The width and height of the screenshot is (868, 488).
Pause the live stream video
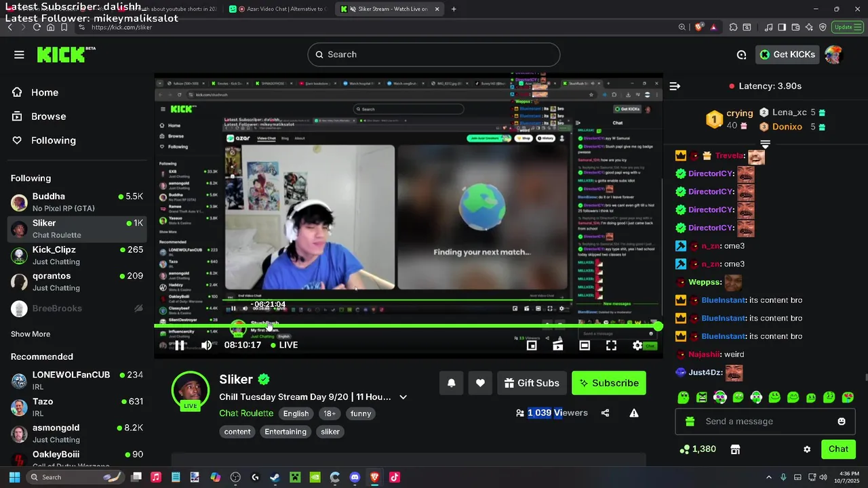click(x=179, y=346)
